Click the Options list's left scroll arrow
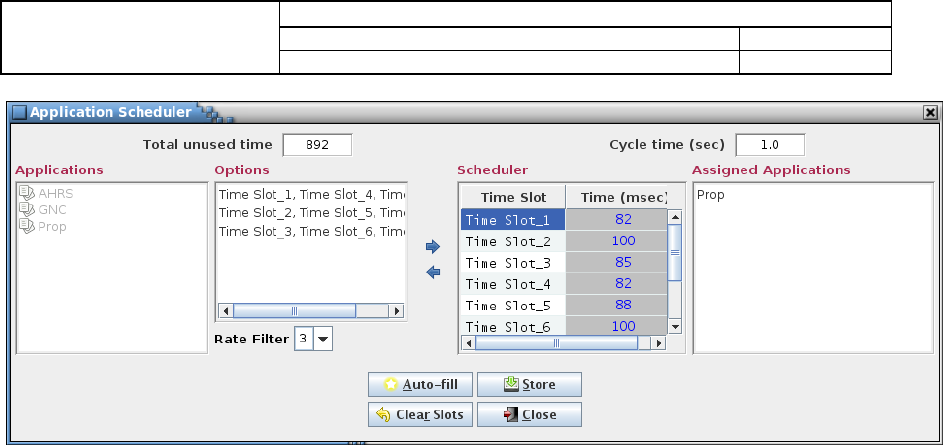Screen dimensions: 943x445 click(226, 311)
